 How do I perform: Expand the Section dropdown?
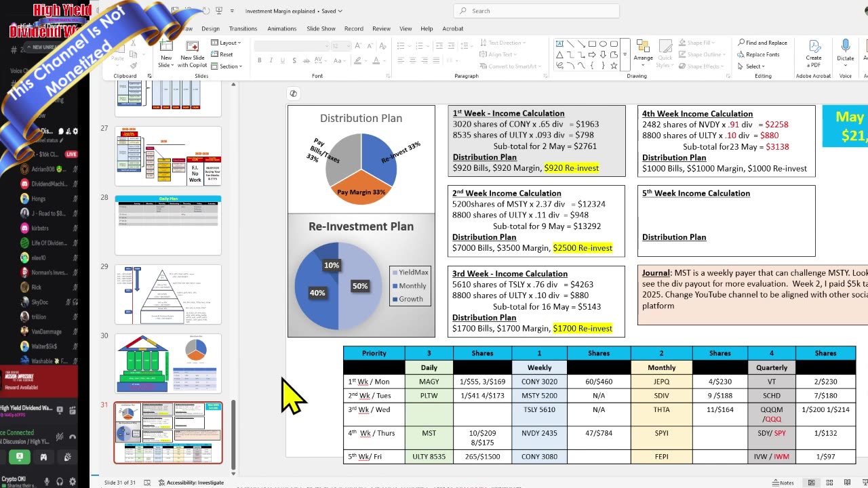point(226,66)
